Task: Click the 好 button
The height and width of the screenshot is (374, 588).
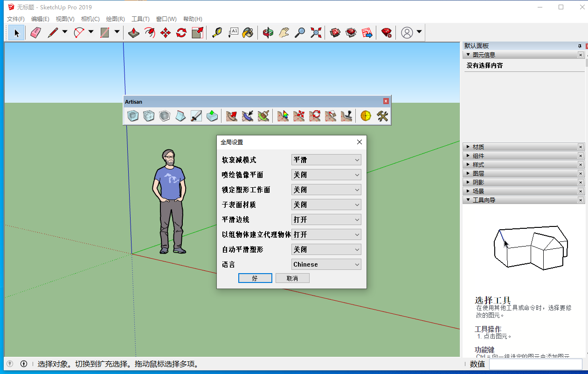Action: pyautogui.click(x=255, y=278)
